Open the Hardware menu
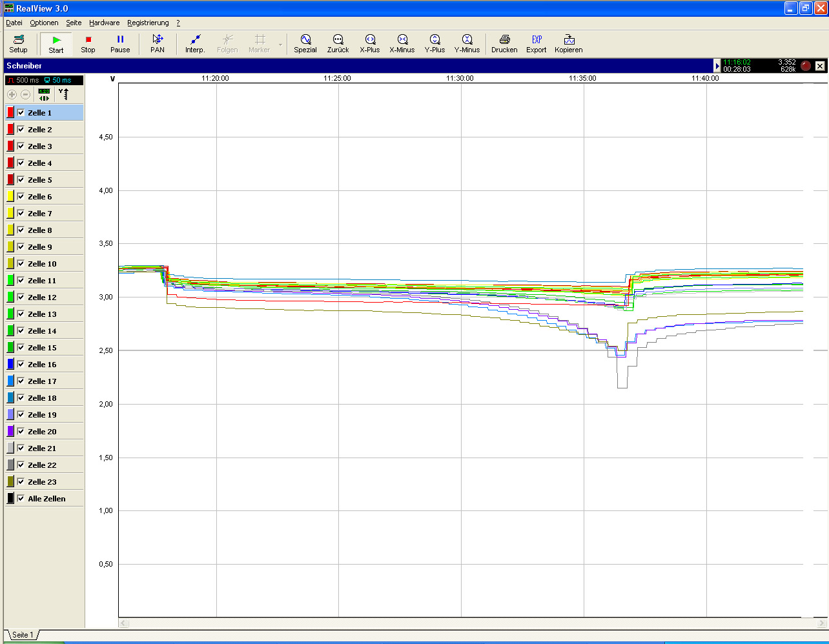Screen dimensions: 829x644 click(104, 23)
